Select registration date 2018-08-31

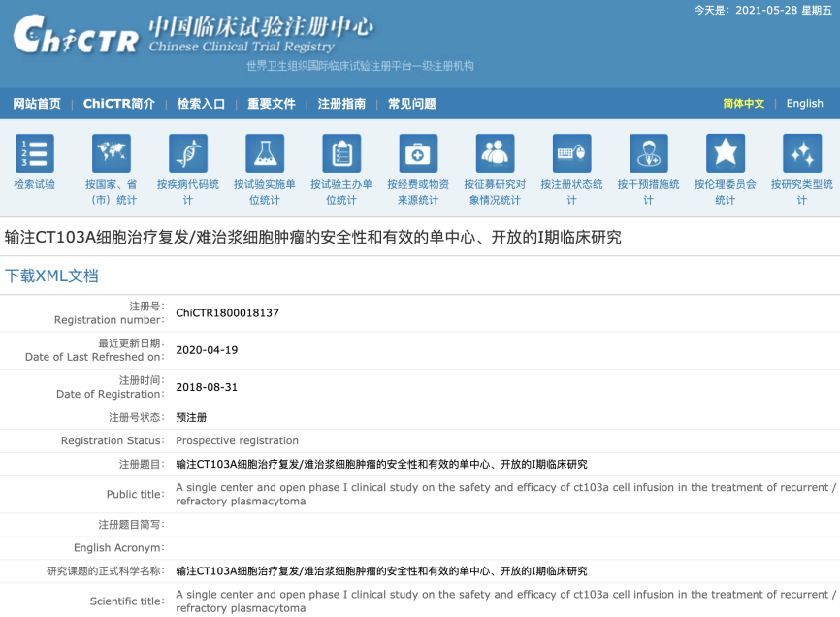pos(207,387)
